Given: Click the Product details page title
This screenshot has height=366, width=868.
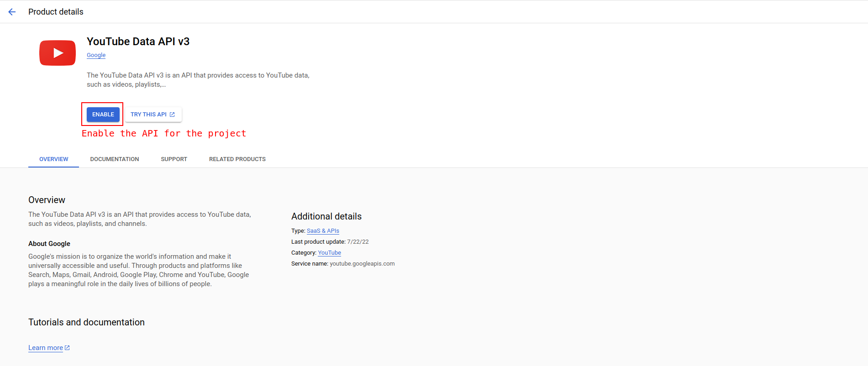Looking at the screenshot, I should [56, 12].
